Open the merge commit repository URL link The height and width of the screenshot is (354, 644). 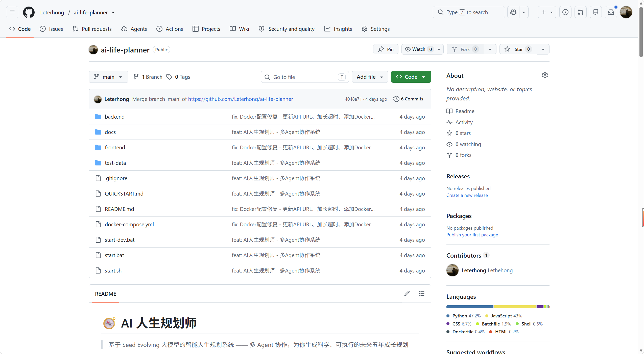point(241,99)
